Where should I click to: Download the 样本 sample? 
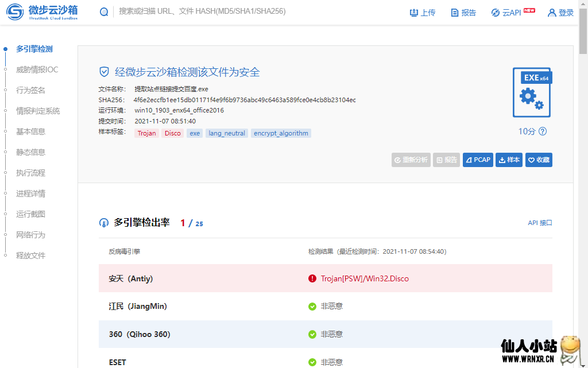pos(509,160)
